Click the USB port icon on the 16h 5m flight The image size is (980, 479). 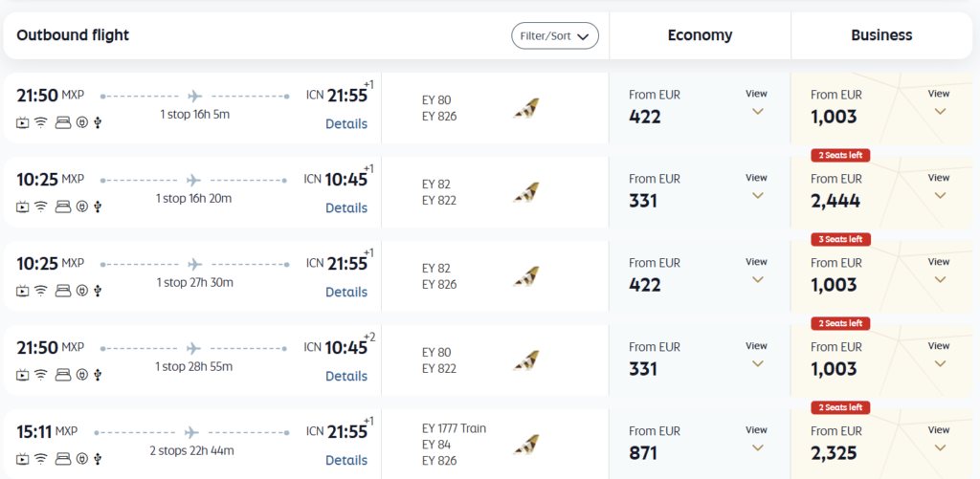(x=100, y=121)
